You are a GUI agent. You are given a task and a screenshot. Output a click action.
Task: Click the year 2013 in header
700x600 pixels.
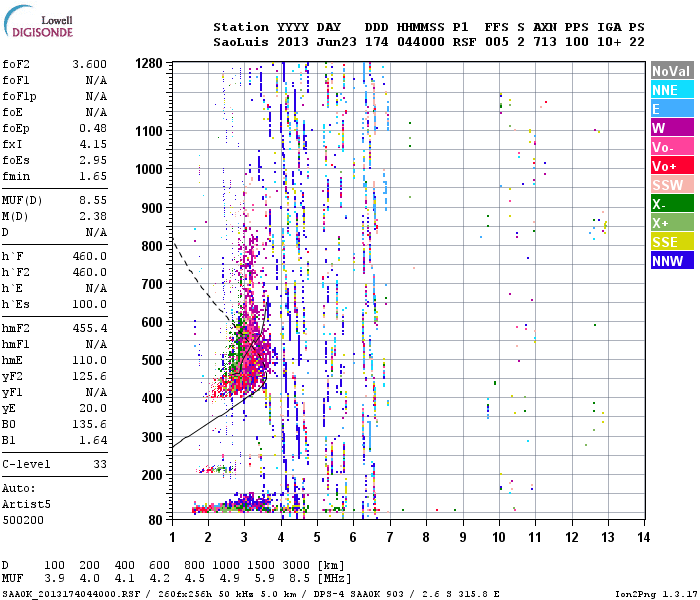(293, 42)
